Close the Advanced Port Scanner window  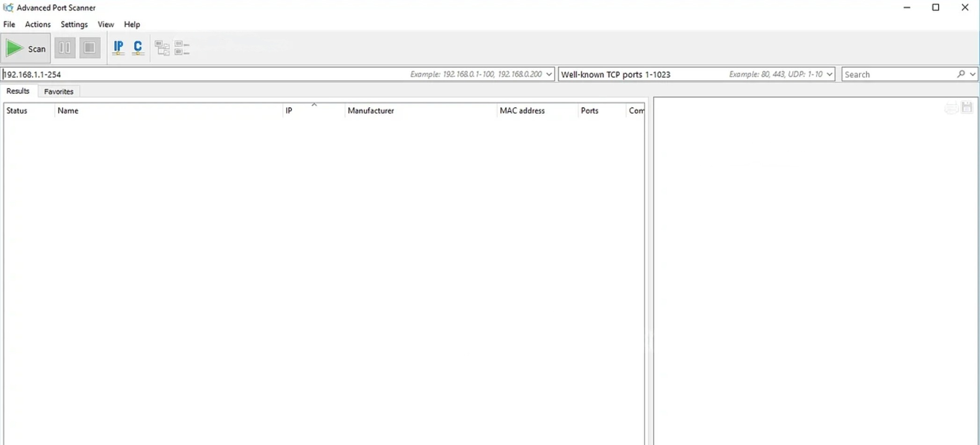[x=965, y=7]
